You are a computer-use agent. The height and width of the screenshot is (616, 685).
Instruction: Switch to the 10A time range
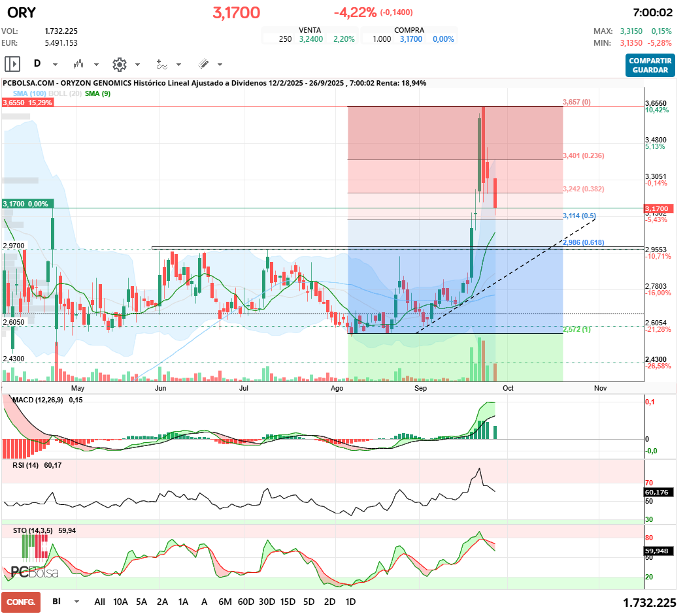(x=120, y=602)
